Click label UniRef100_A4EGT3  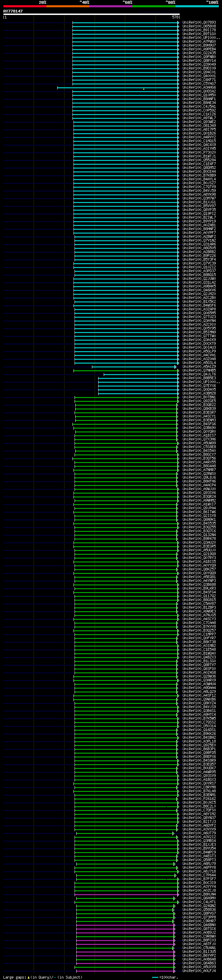click(x=199, y=856)
